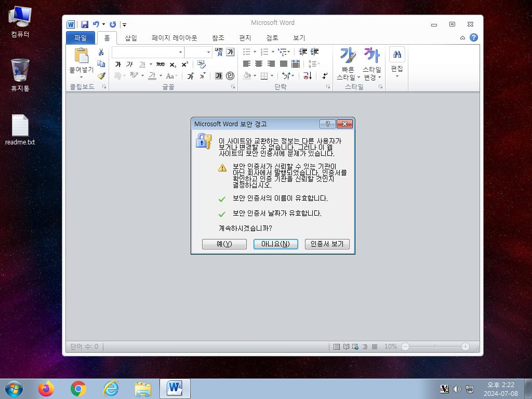Click the Undo icon in quick access toolbar
The height and width of the screenshot is (399, 532).
click(96, 24)
